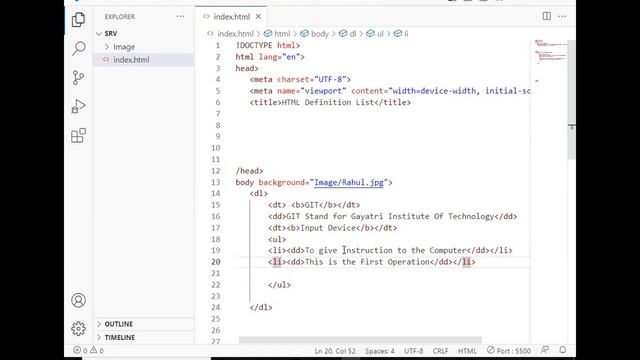This screenshot has height=360, width=640.
Task: Open the notifications bell in status bar
Action: [x=563, y=350]
